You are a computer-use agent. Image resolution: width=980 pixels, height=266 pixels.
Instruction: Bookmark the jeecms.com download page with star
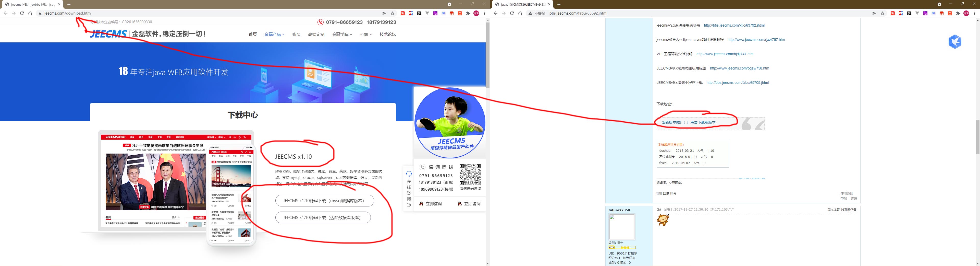pyautogui.click(x=393, y=13)
